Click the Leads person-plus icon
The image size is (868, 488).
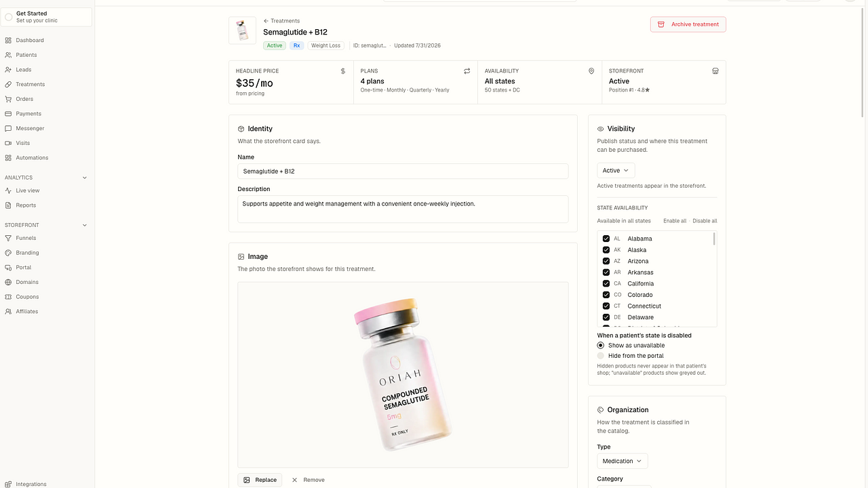point(8,70)
